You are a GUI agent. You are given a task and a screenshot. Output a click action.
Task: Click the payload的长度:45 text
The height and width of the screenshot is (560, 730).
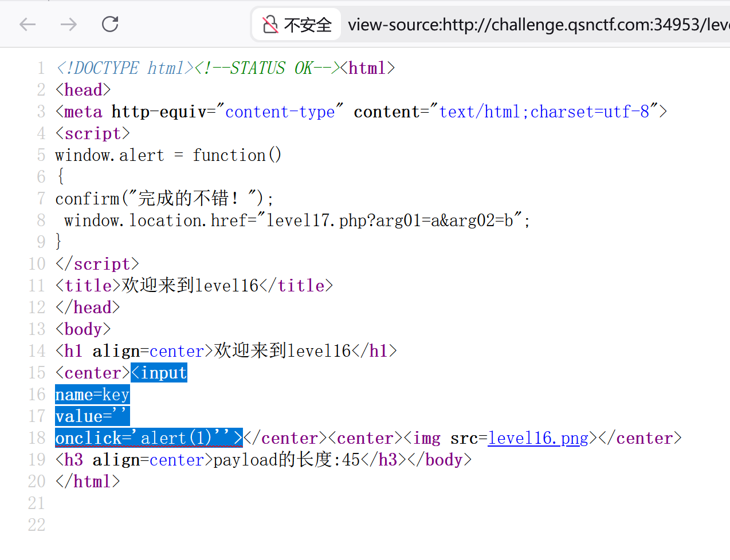click(x=286, y=460)
